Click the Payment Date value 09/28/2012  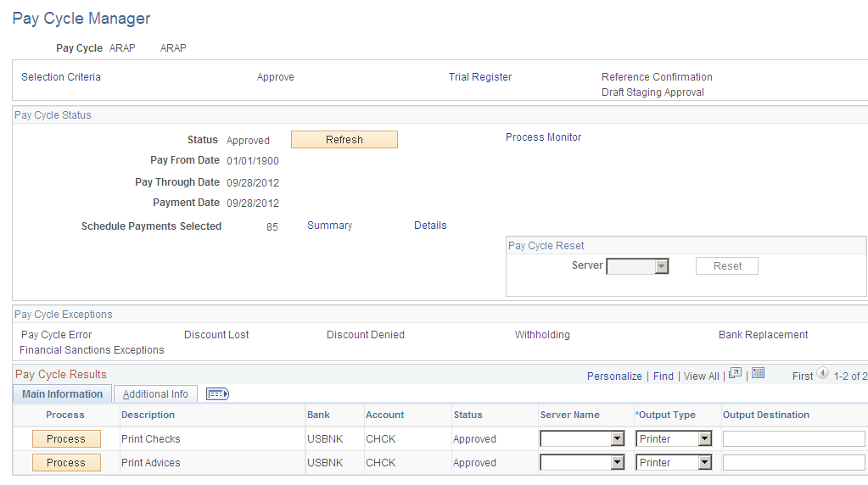(x=253, y=203)
